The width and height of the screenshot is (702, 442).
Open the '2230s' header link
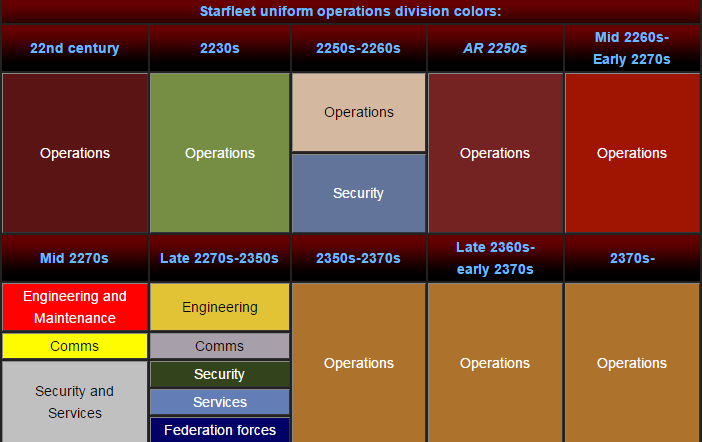(219, 48)
